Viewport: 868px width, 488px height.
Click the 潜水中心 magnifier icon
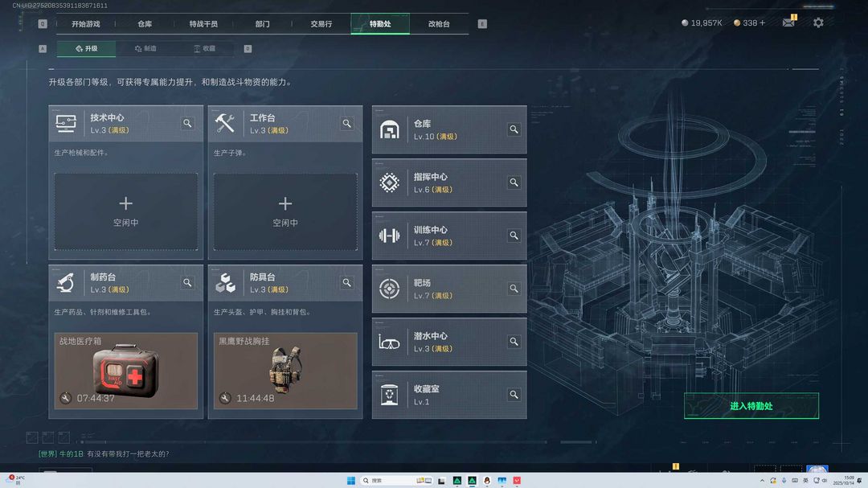(514, 342)
